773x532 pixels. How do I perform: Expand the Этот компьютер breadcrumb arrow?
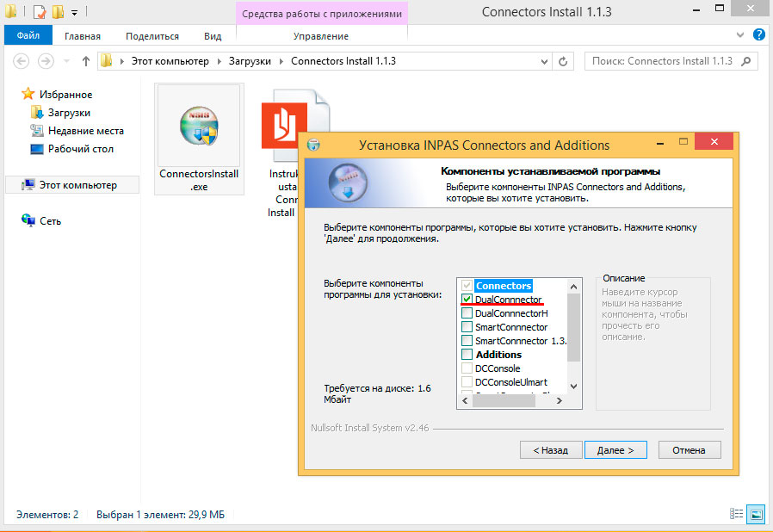[220, 62]
